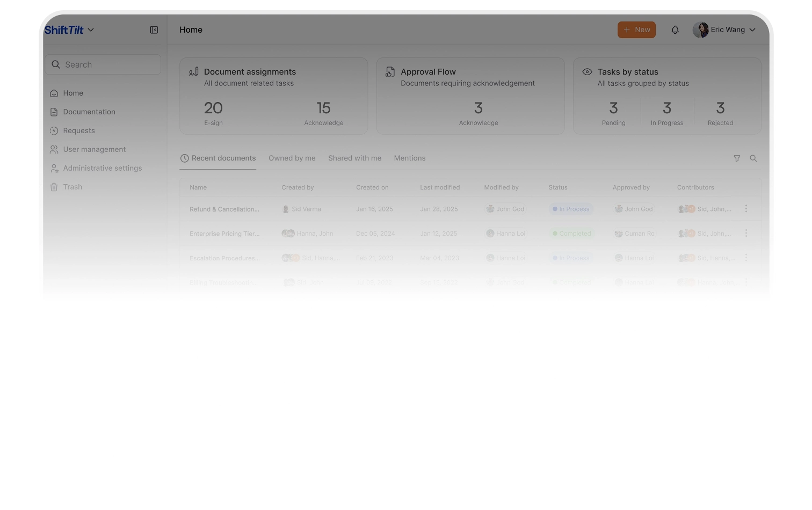
Task: Expand the ShiftTilt workspace dropdown
Action: tap(91, 30)
